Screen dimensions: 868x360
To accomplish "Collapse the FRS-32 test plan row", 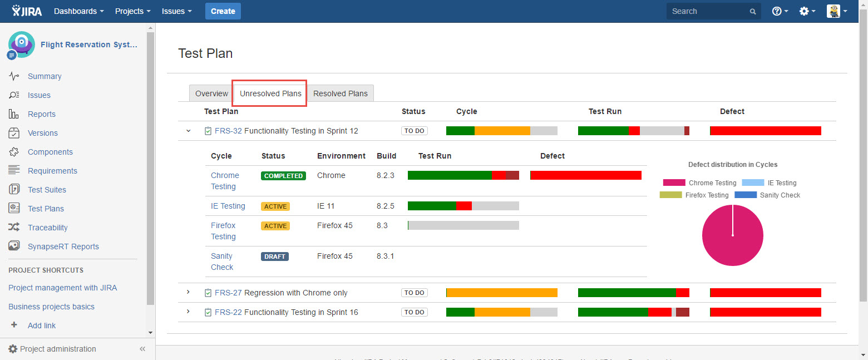I will click(188, 131).
